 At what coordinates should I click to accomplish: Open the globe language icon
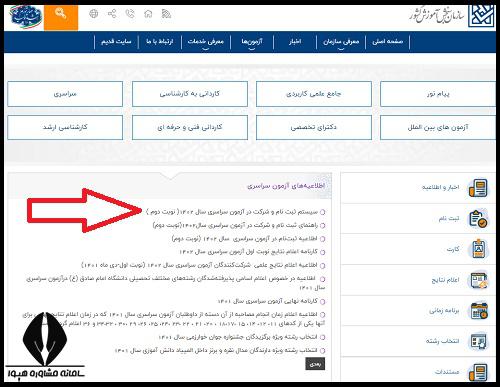click(x=94, y=14)
